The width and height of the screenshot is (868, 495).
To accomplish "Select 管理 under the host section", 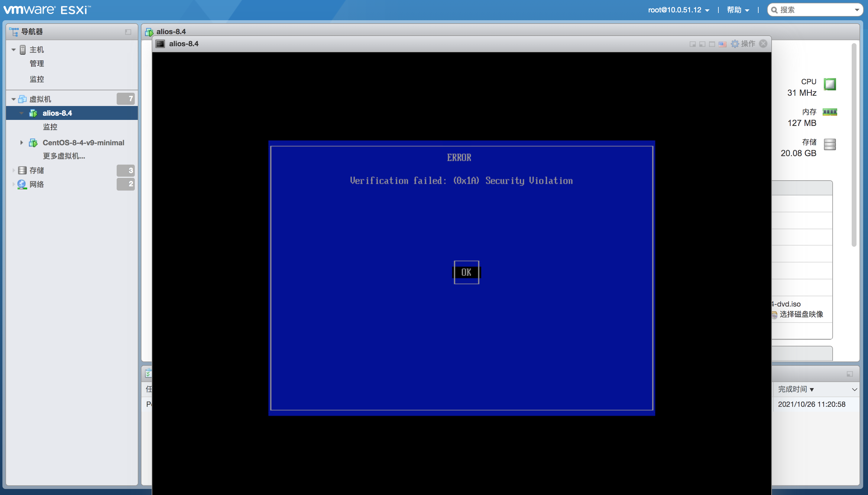I will [x=37, y=64].
